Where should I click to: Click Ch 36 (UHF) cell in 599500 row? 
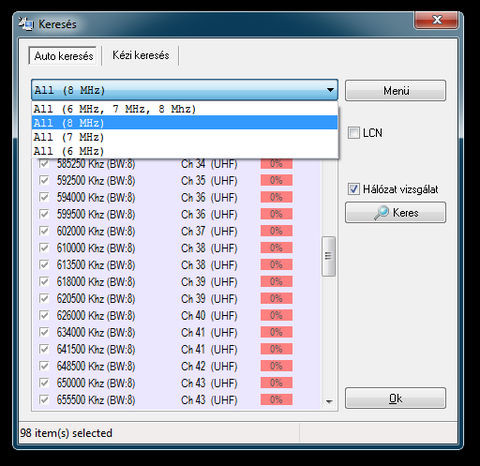(209, 214)
